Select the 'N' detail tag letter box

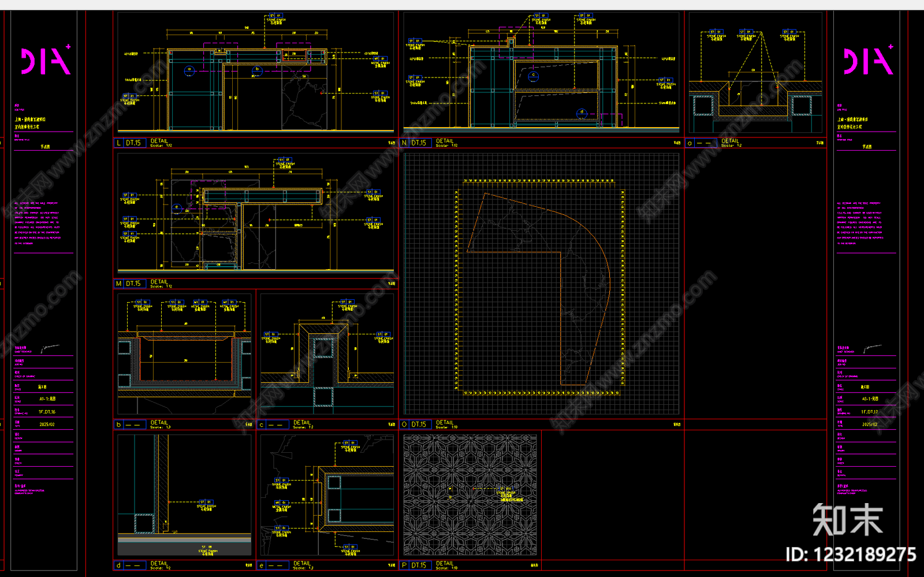pyautogui.click(x=404, y=143)
